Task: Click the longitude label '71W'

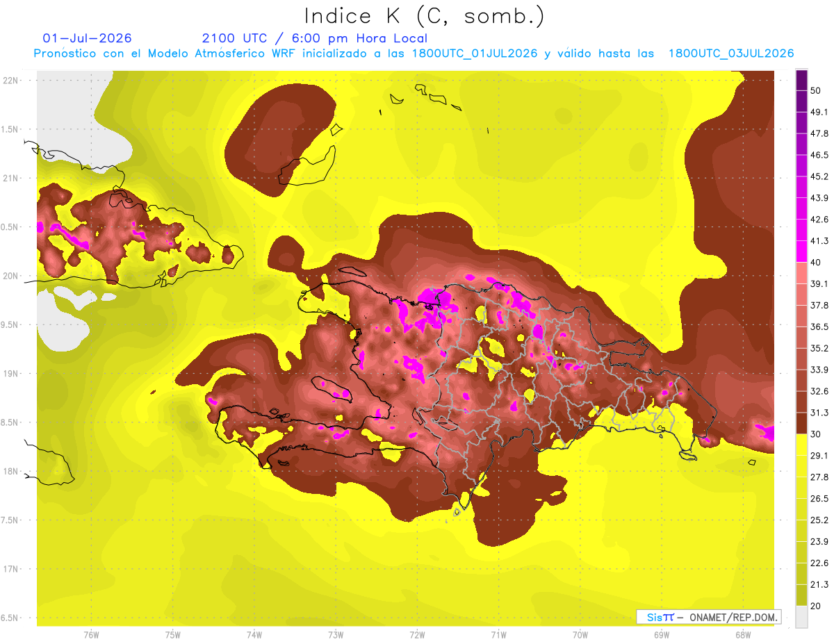Action: pyautogui.click(x=498, y=635)
